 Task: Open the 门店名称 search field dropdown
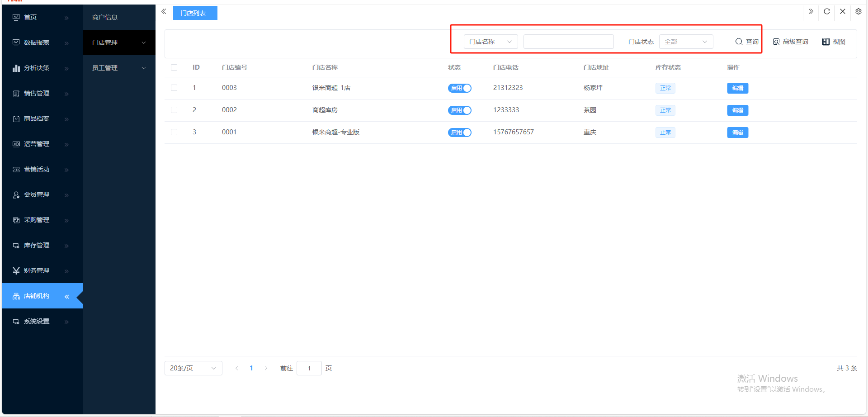[491, 42]
